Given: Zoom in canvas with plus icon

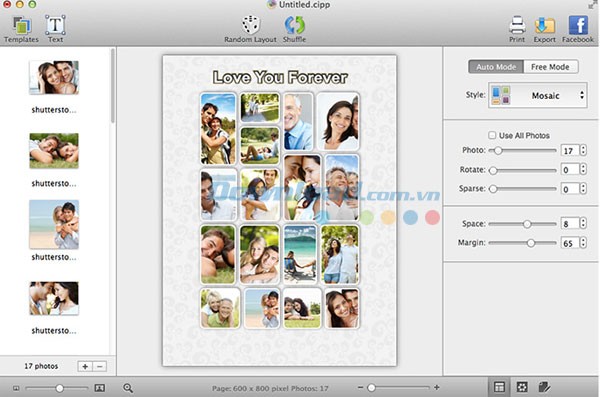Looking at the screenshot, I should [437, 387].
